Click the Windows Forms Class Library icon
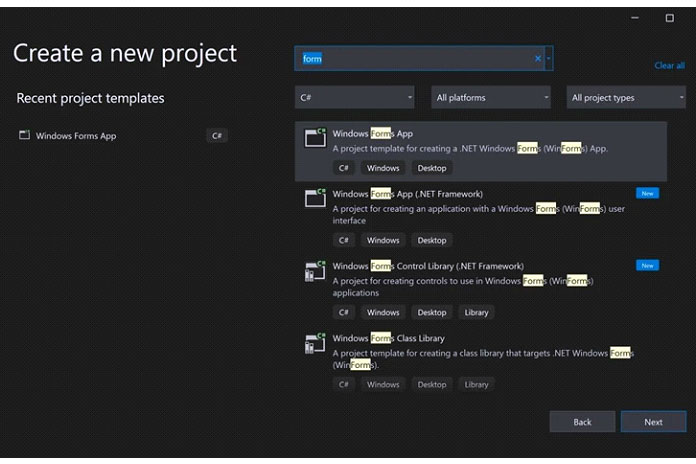The image size is (696, 464). click(x=316, y=343)
